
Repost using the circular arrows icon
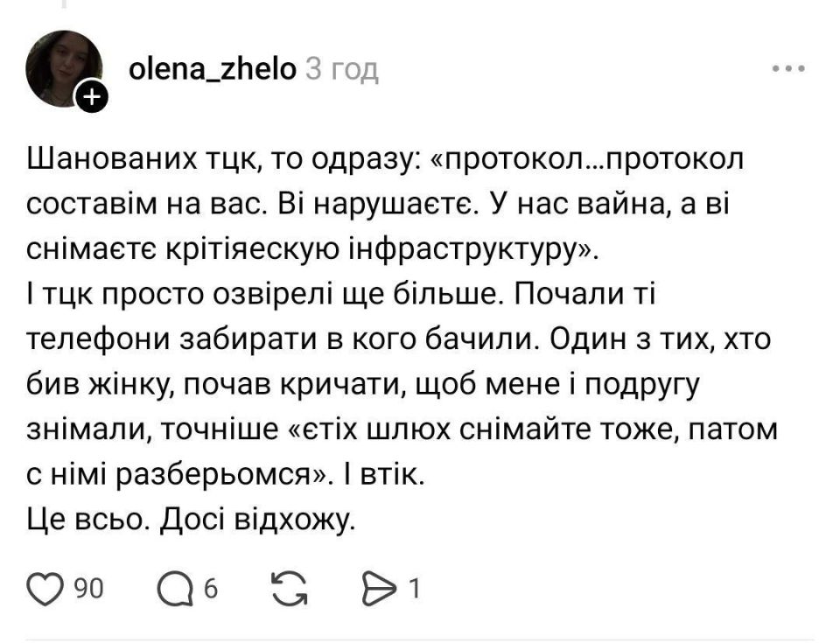[290, 589]
